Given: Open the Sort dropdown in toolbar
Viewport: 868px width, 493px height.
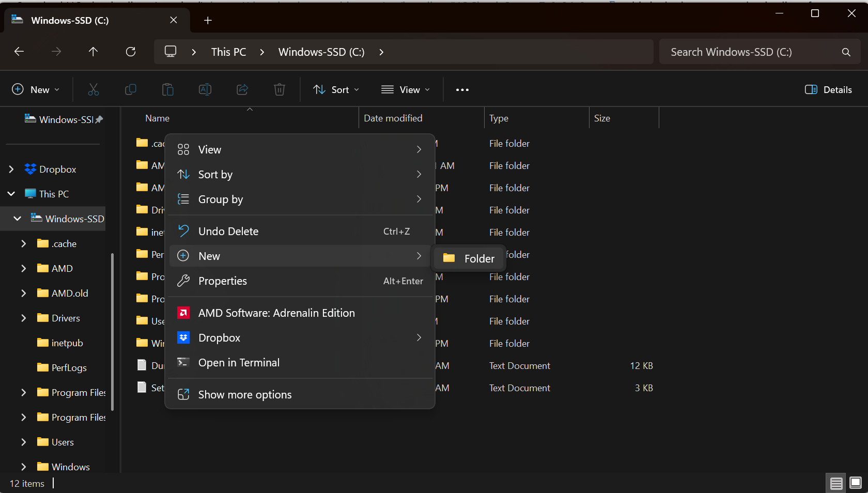Looking at the screenshot, I should tap(336, 90).
